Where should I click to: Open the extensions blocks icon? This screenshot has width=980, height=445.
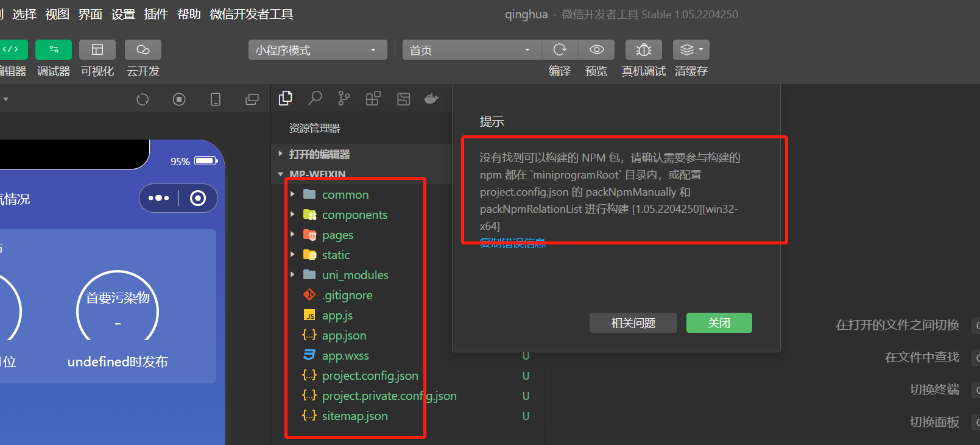(x=373, y=99)
